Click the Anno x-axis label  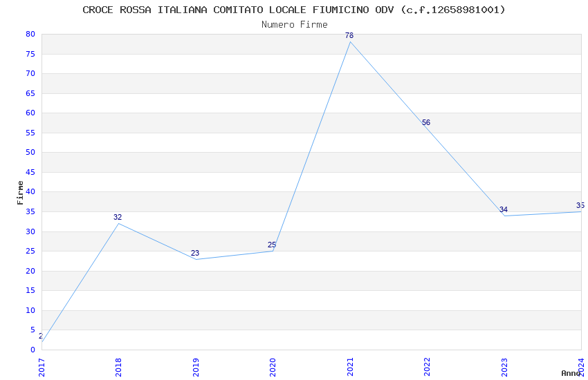(x=571, y=373)
